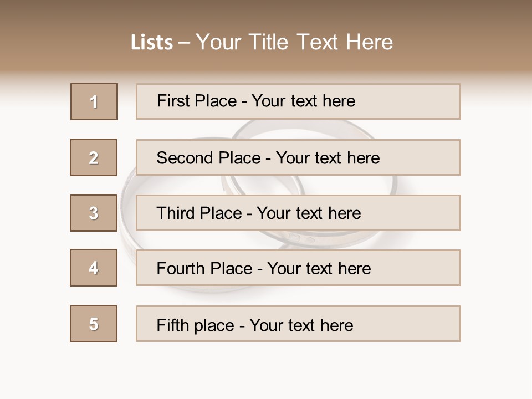Click the bold word 'Lists' in the title
Image resolution: width=532 pixels, height=399 pixels.
click(152, 43)
